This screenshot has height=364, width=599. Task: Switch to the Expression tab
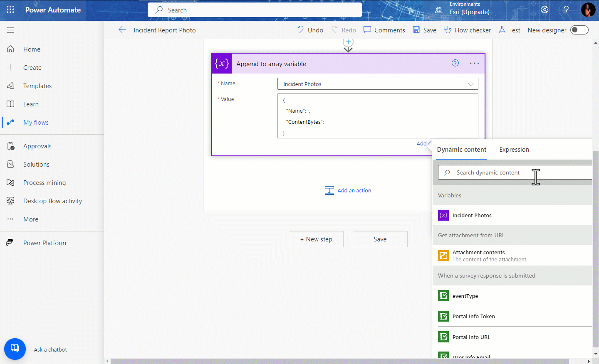click(514, 150)
